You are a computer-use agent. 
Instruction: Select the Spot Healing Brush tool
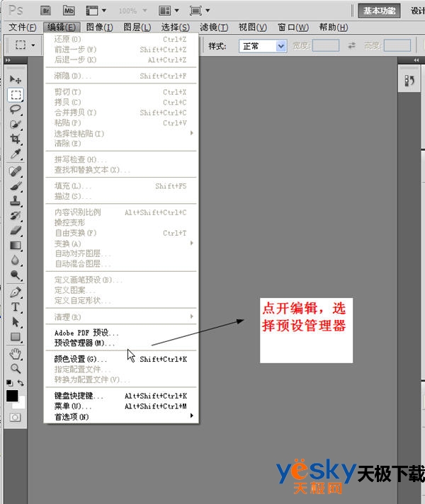(x=15, y=171)
